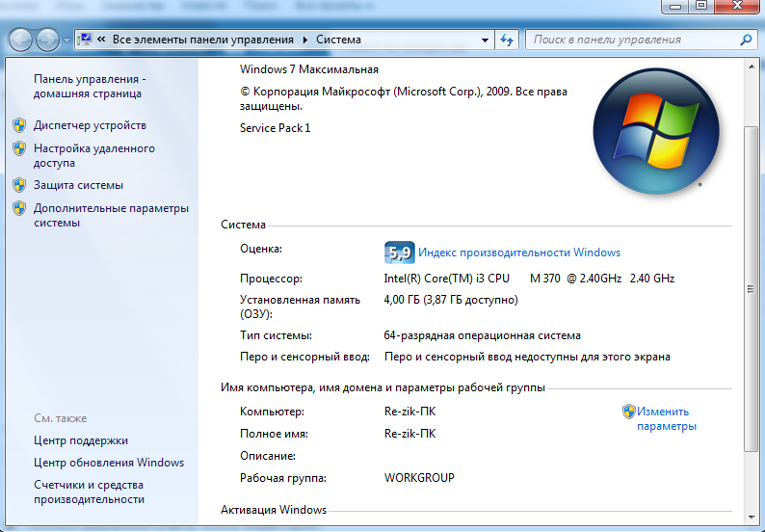765x532 pixels.
Task: Click memory value '4,00 ГБ (3,87 ГБ доступно)'
Action: coord(451,300)
